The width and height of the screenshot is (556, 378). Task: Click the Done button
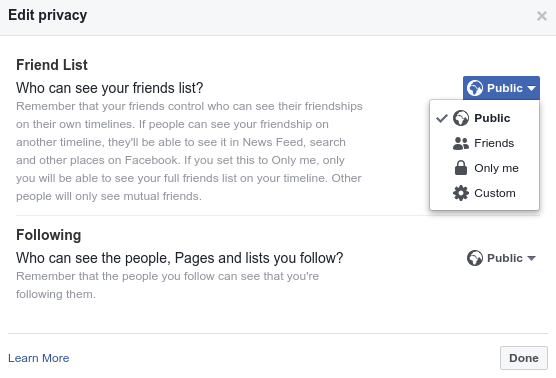click(x=524, y=358)
